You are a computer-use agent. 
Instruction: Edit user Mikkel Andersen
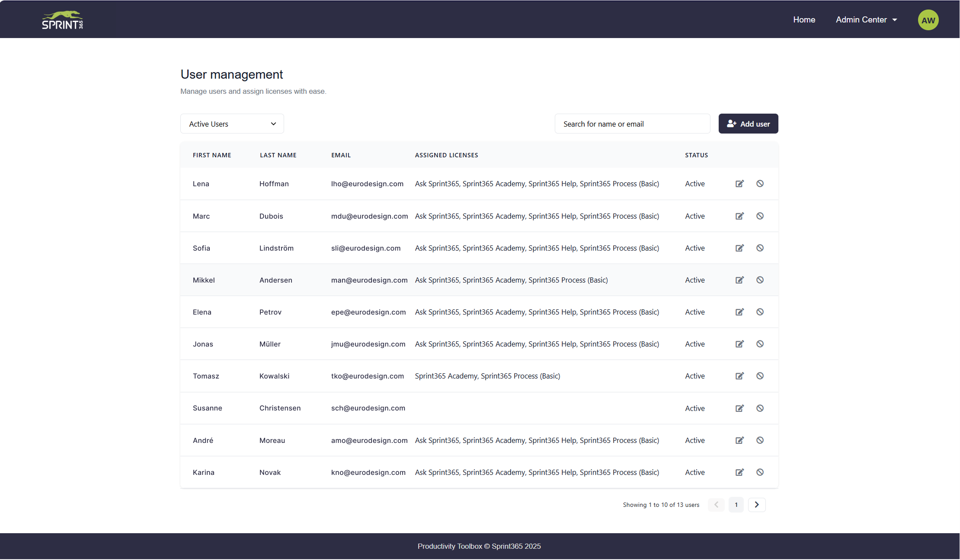tap(739, 280)
